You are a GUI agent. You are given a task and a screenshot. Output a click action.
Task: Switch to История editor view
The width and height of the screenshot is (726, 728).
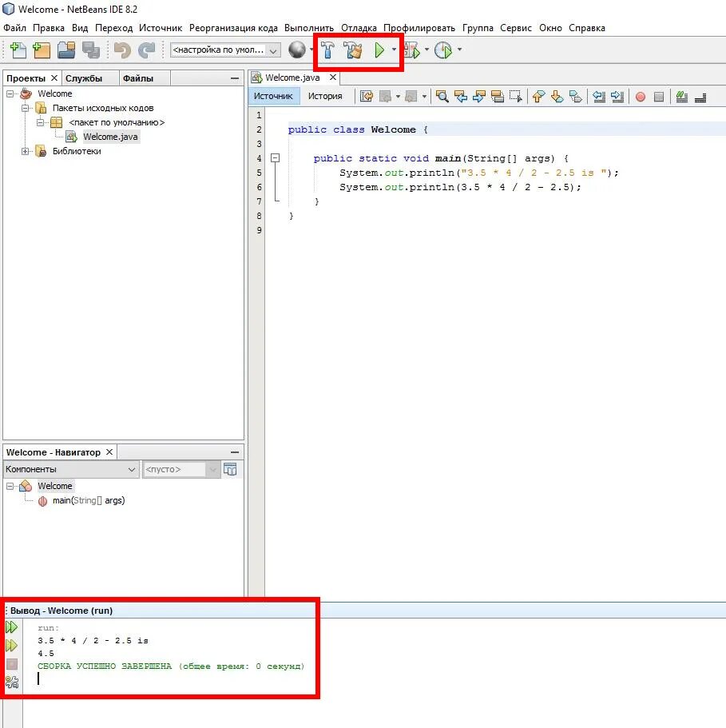tap(325, 96)
